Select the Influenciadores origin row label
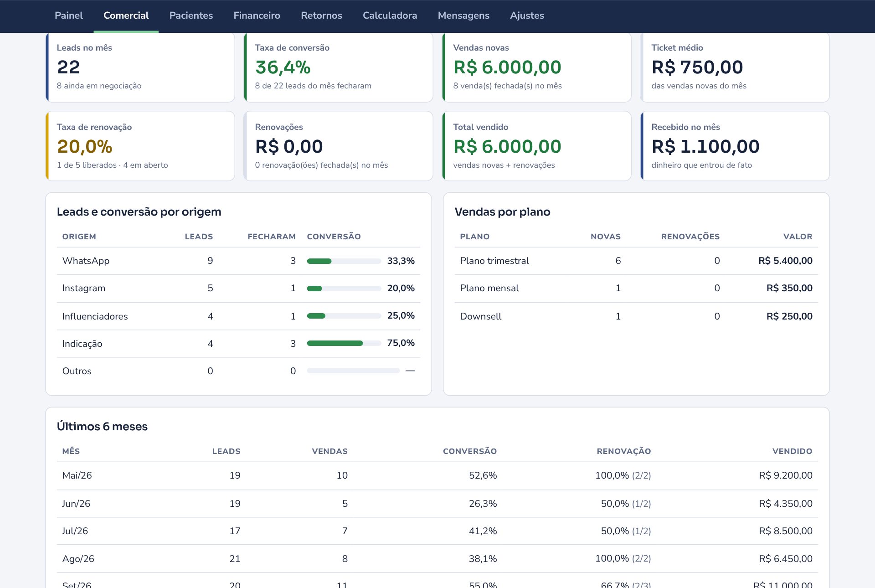The image size is (875, 588). click(x=95, y=316)
